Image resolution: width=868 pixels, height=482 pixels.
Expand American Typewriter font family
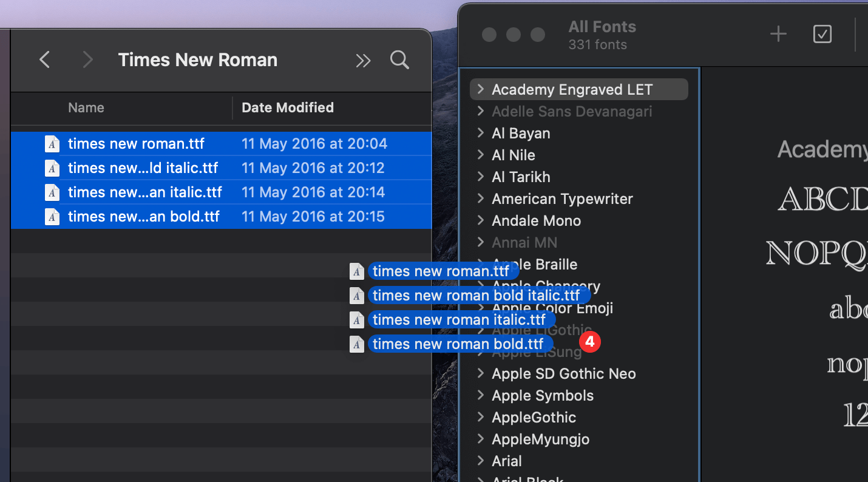pyautogui.click(x=481, y=199)
